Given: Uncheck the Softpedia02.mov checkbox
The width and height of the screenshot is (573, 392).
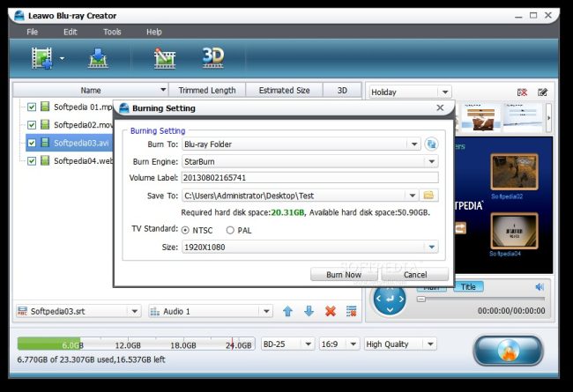Looking at the screenshot, I should [x=32, y=125].
